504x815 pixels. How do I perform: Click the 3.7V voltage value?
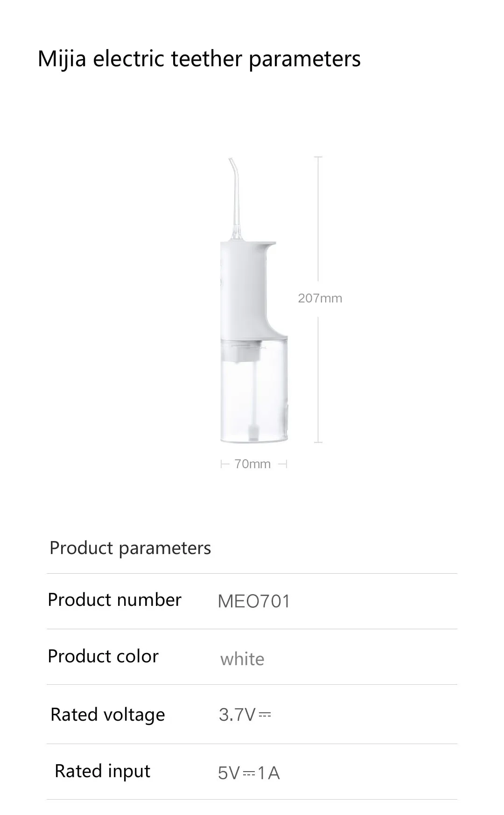(x=245, y=715)
